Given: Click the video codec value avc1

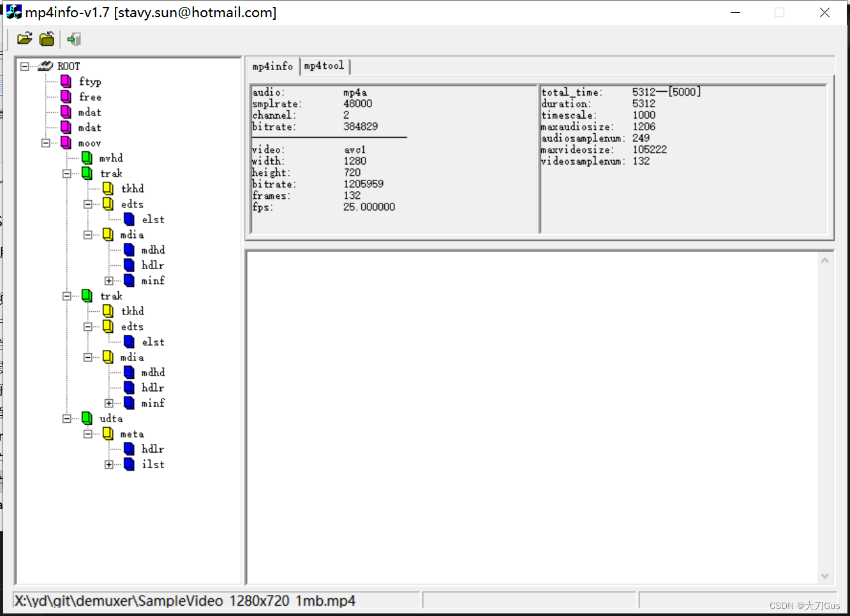Looking at the screenshot, I should click(x=355, y=150).
